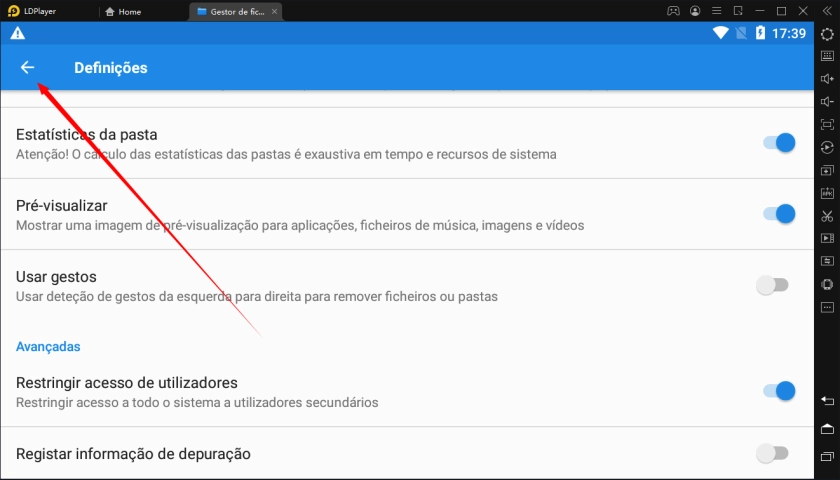Tap Android home button in sidebar
840x480 pixels.
(827, 429)
